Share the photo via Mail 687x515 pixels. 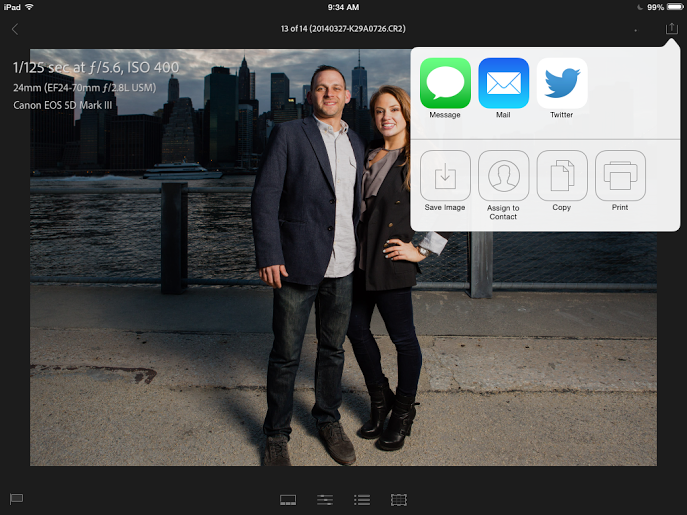click(503, 83)
